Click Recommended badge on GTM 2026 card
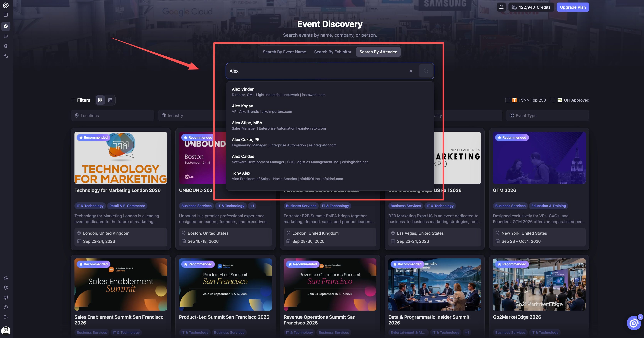 [x=512, y=137]
